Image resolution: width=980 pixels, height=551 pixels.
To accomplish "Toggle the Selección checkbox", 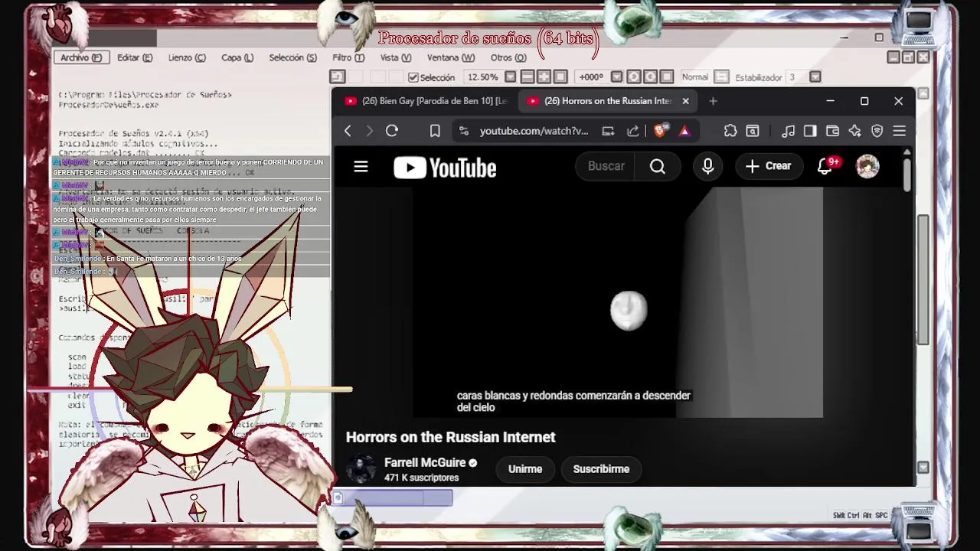I will pyautogui.click(x=413, y=77).
